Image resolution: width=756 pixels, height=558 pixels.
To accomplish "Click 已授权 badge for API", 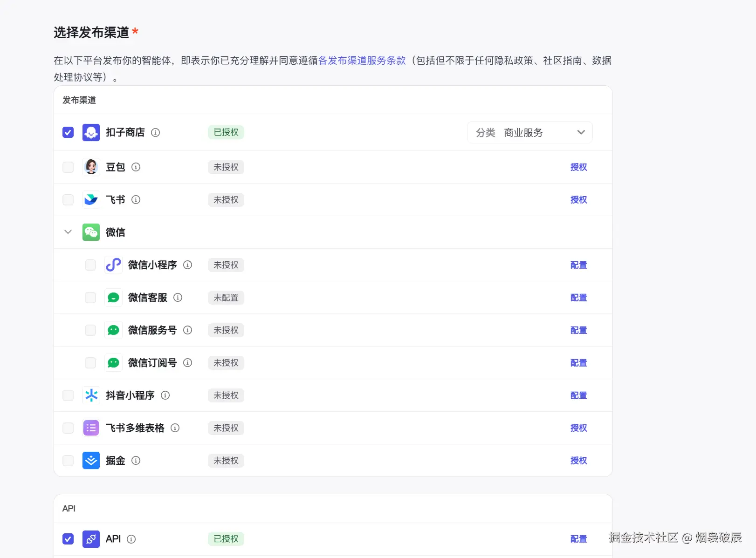I will [226, 539].
